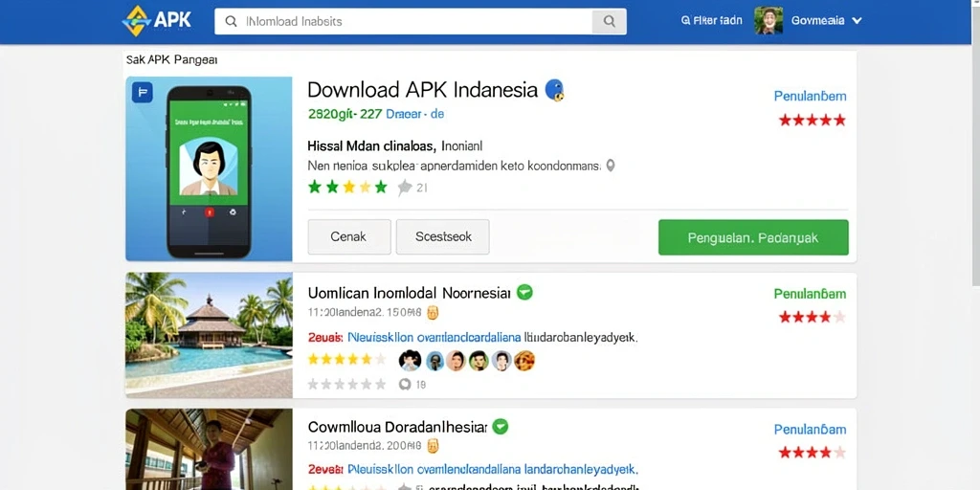980x490 pixels.
Task: Click the resort pool thumbnail
Action: pyautogui.click(x=209, y=335)
